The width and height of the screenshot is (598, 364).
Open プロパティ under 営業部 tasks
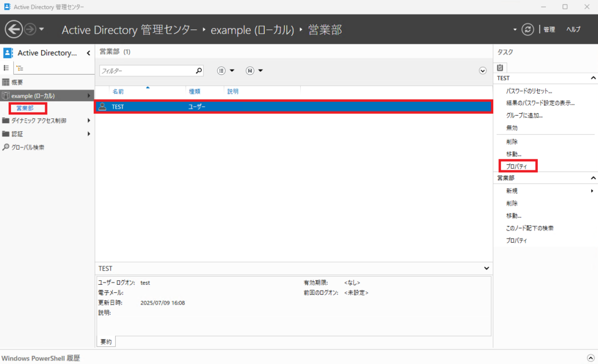click(516, 240)
